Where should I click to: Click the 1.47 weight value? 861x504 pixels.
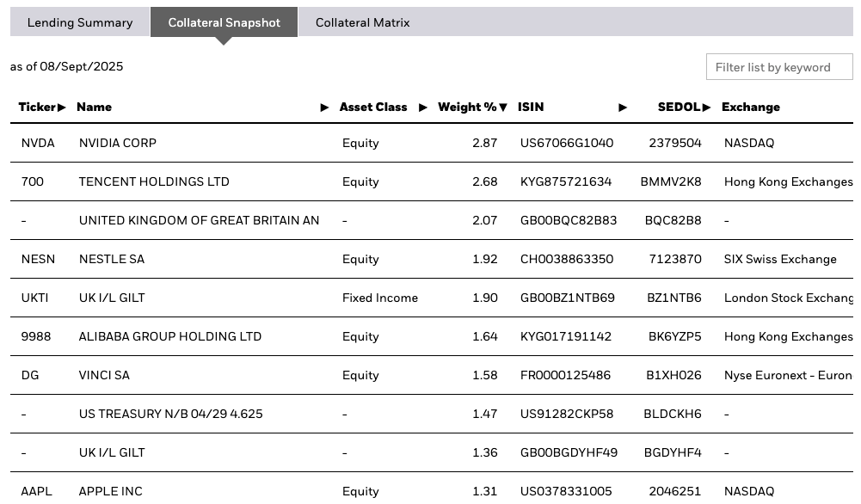(484, 414)
